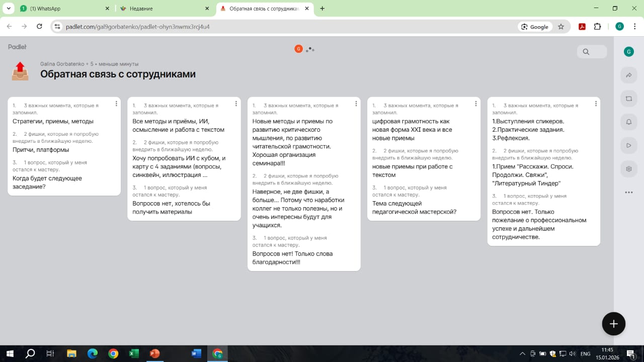Open the Chrome extensions puzzle icon
Viewport: 644px width, 362px height.
(x=598, y=27)
